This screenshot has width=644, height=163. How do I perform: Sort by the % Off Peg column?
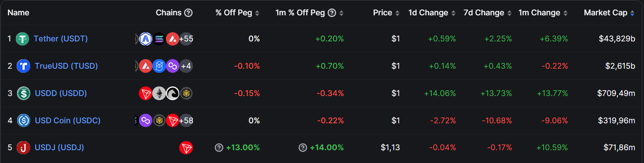tap(237, 13)
